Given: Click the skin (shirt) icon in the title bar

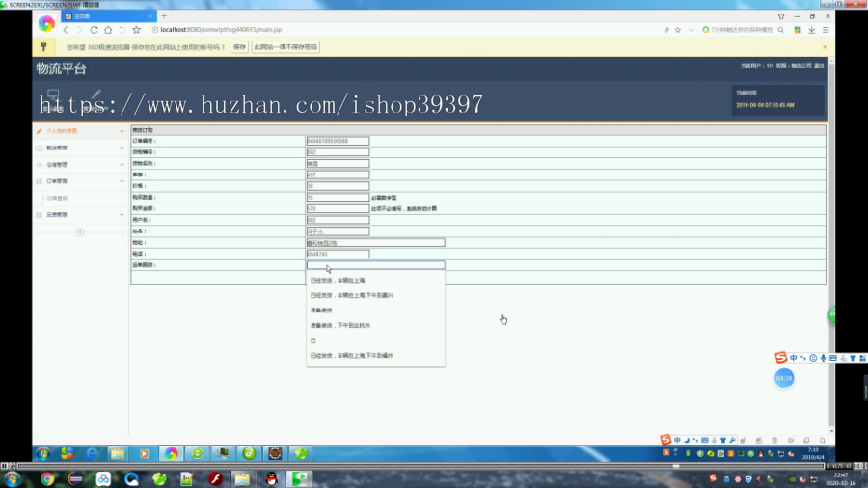Looking at the screenshot, I should pos(781,16).
